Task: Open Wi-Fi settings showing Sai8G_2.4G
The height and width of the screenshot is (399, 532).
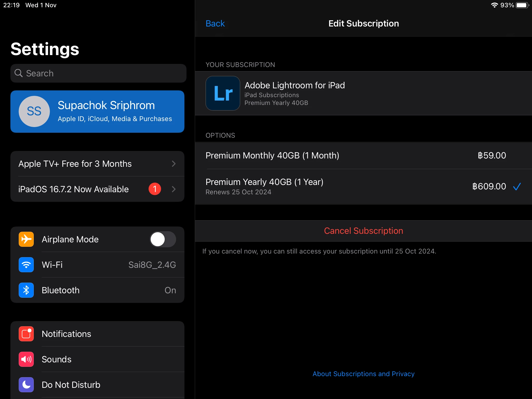Action: pyautogui.click(x=152, y=265)
